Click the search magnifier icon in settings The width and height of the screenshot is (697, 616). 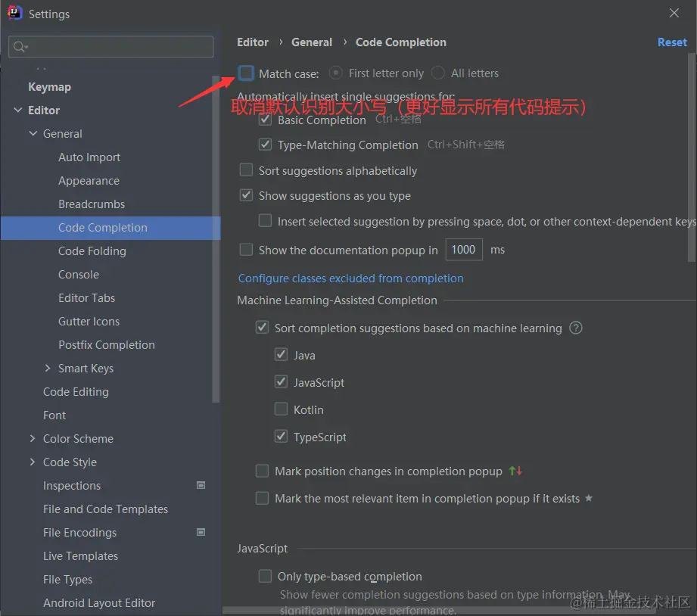coord(20,46)
